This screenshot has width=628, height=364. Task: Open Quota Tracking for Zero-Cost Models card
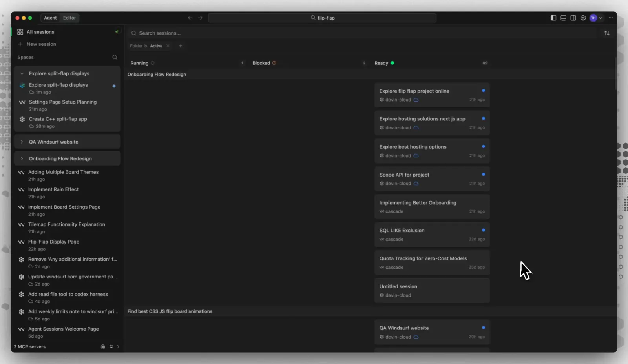click(x=432, y=262)
